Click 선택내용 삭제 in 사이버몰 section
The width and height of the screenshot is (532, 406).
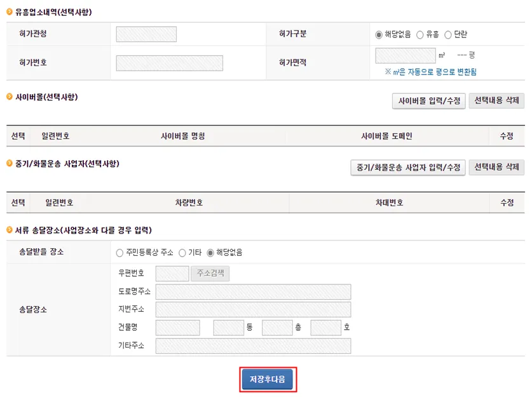(496, 101)
